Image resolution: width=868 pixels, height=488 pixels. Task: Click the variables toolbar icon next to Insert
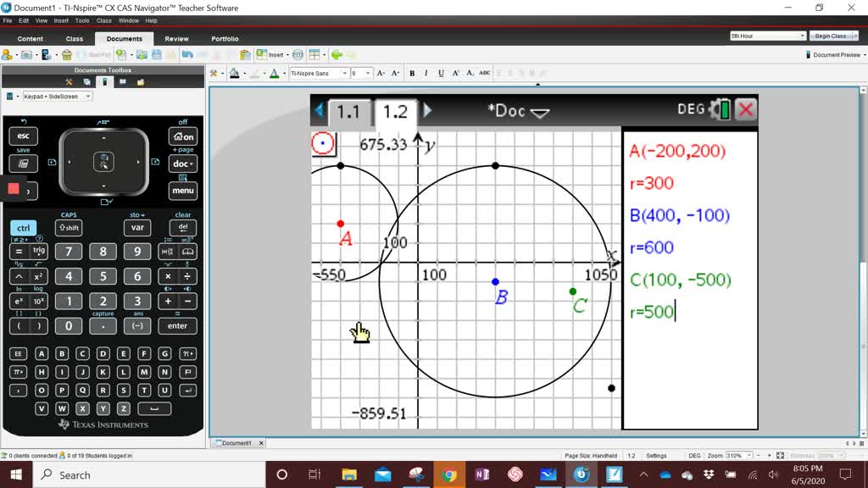pyautogui.click(x=298, y=55)
